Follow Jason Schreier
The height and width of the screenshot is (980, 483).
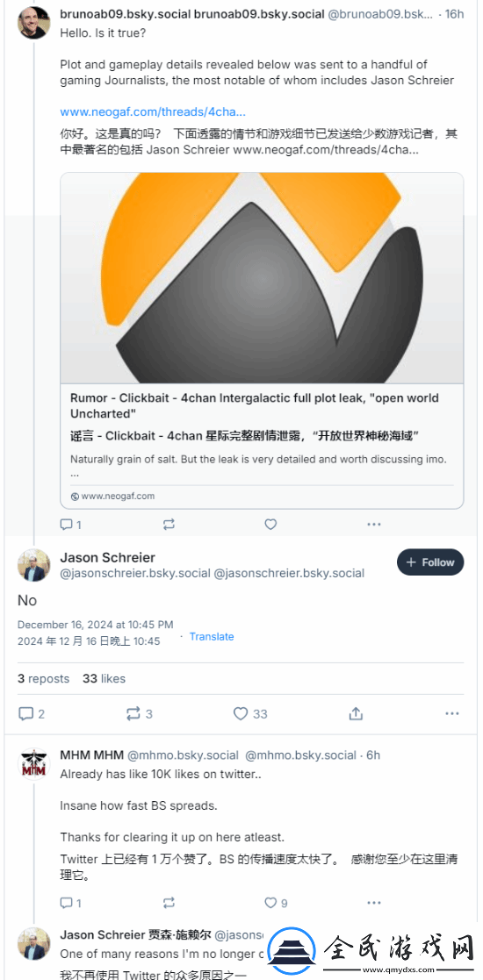pyautogui.click(x=430, y=562)
